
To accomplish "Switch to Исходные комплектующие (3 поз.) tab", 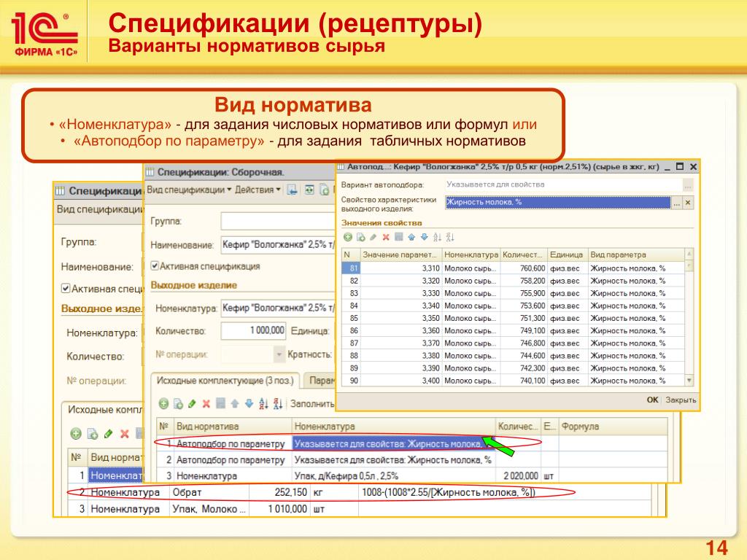I will (225, 381).
